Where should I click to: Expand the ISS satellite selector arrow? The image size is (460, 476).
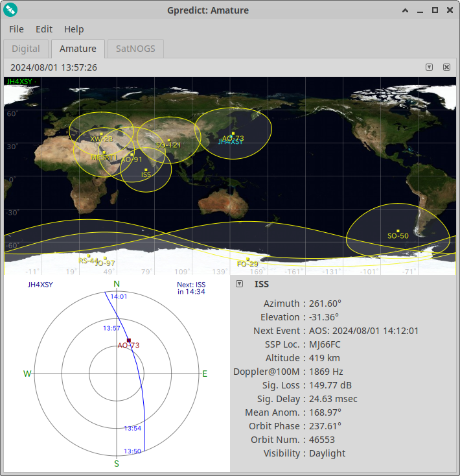[x=240, y=284]
